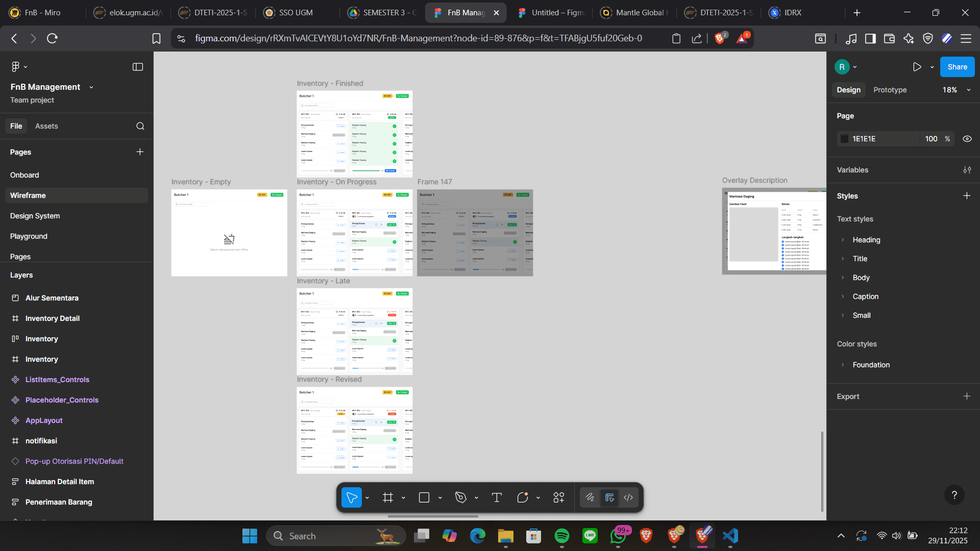Expand the Small text style group

click(x=843, y=315)
